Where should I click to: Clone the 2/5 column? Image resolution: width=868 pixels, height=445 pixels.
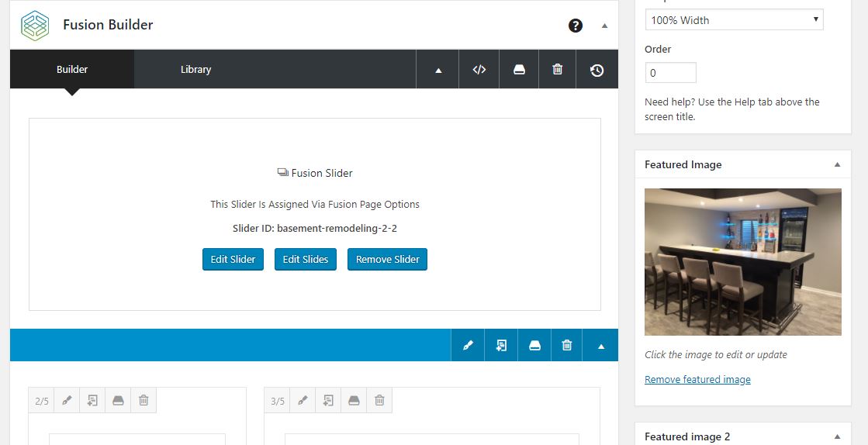pyautogui.click(x=92, y=400)
